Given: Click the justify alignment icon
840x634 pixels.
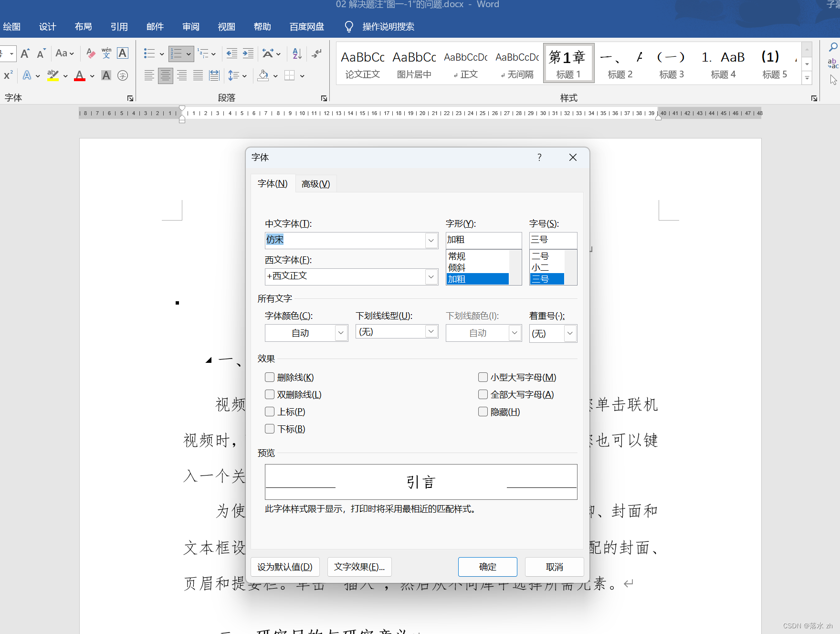Looking at the screenshot, I should tap(198, 75).
